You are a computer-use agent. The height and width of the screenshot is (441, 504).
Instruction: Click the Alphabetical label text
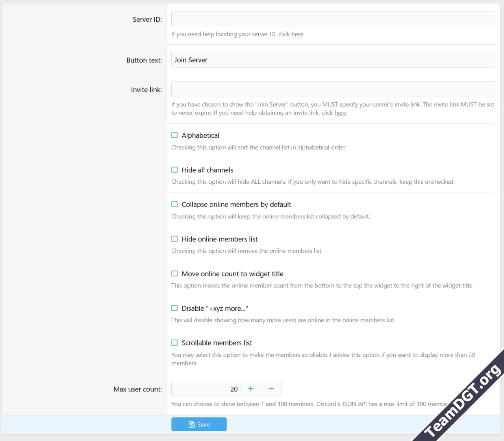200,135
